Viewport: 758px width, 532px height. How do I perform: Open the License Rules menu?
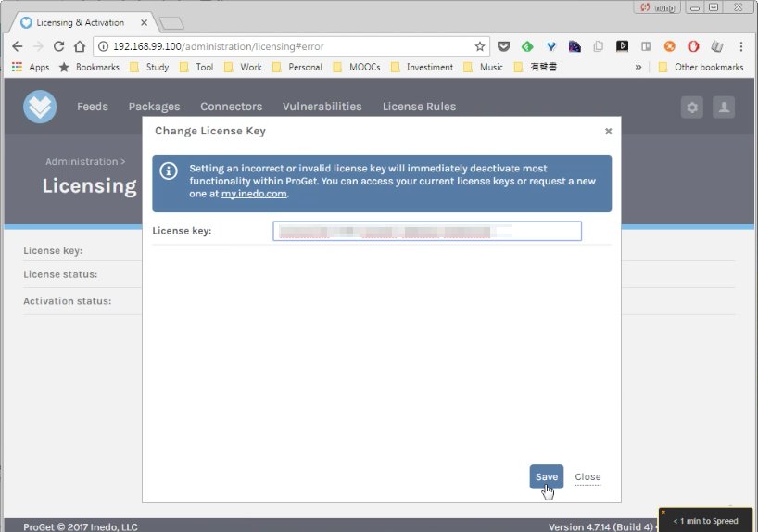click(419, 107)
